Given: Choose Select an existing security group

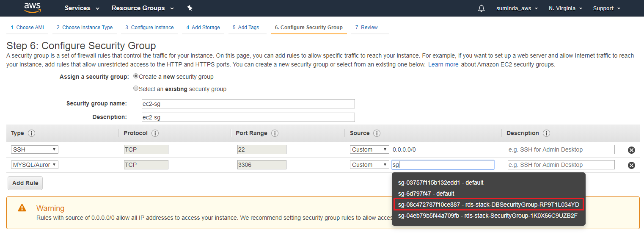Looking at the screenshot, I should coord(136,89).
